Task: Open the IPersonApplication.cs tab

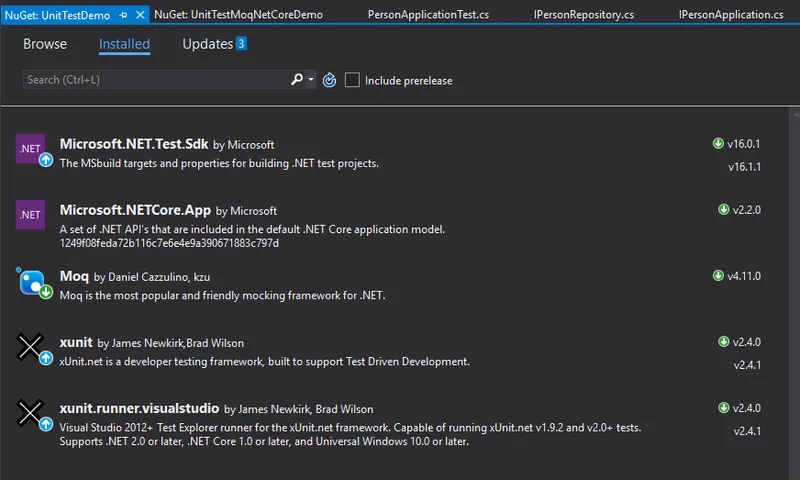Action: 731,15
